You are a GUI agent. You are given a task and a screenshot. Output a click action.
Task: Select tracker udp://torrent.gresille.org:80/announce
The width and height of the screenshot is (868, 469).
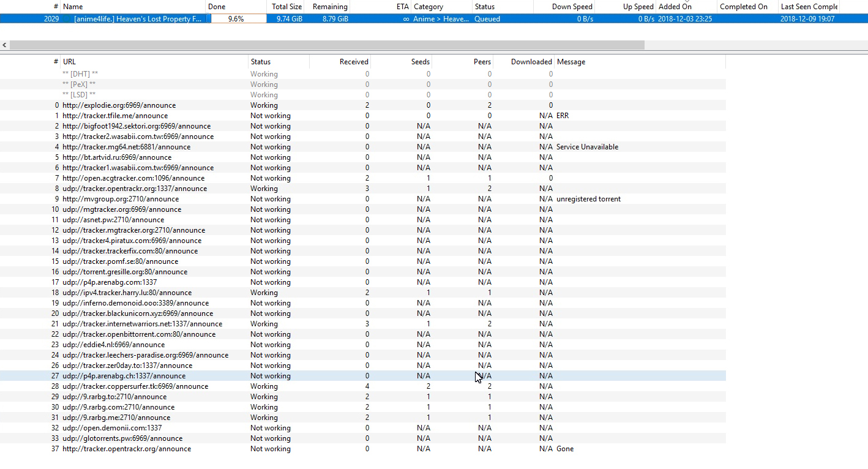(363, 272)
